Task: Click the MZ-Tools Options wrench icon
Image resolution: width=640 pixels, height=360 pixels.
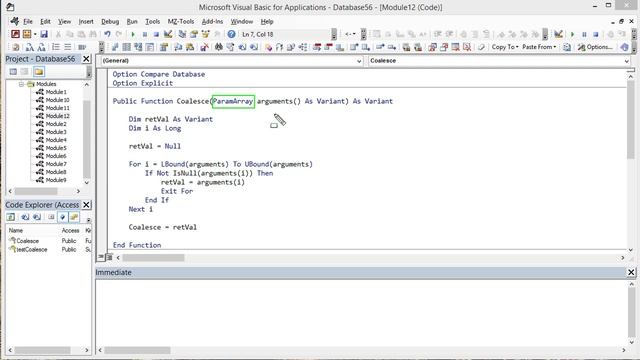Action: (x=581, y=47)
